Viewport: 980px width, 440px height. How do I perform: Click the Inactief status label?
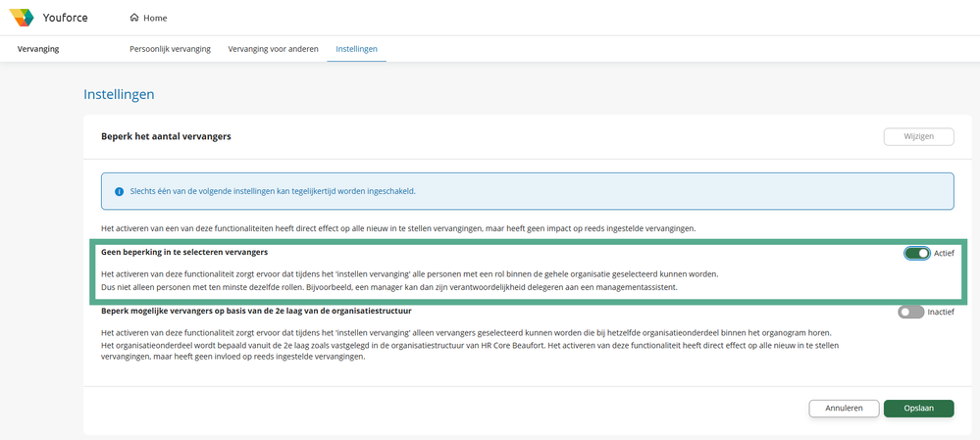(x=941, y=312)
